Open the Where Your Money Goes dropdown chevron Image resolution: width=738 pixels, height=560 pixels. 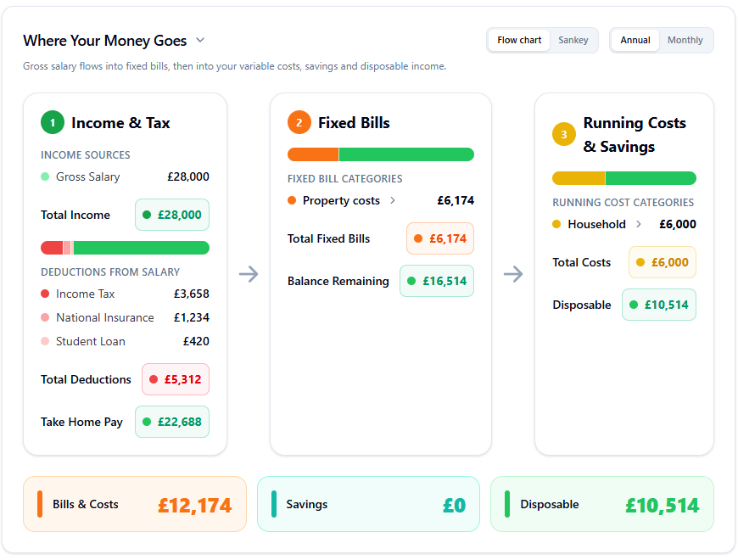coord(200,41)
